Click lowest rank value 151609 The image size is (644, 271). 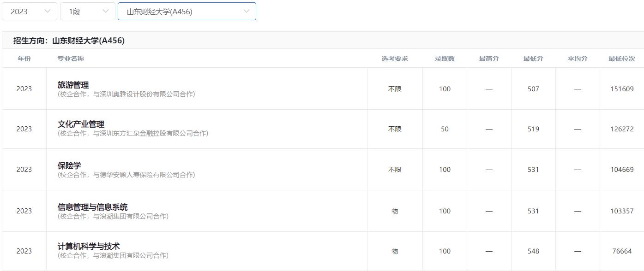coord(622,89)
